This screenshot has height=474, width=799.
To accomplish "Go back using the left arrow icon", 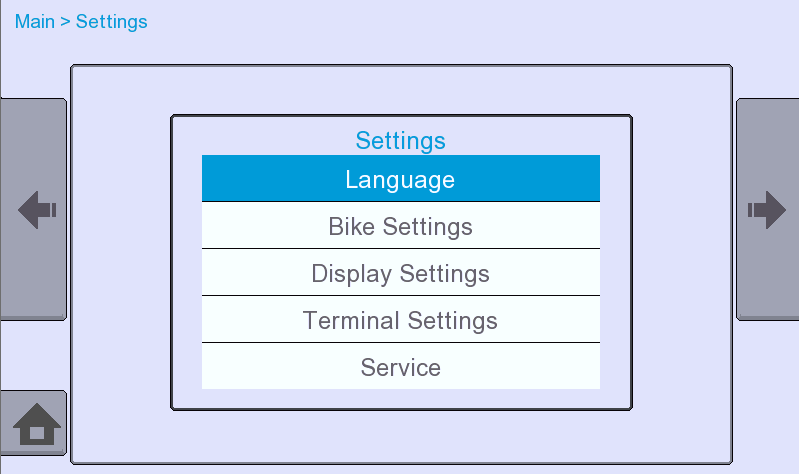I will click(37, 209).
